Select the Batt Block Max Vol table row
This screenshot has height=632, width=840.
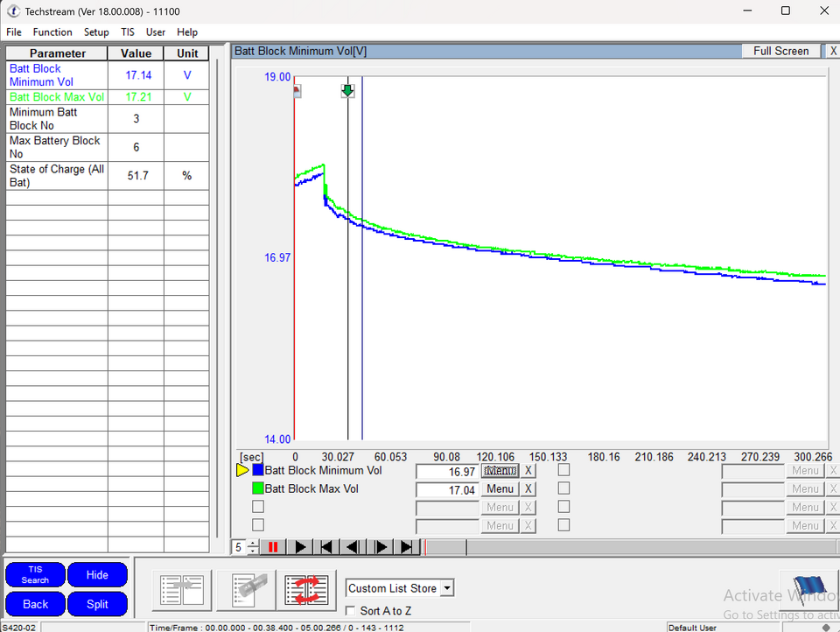click(x=108, y=97)
